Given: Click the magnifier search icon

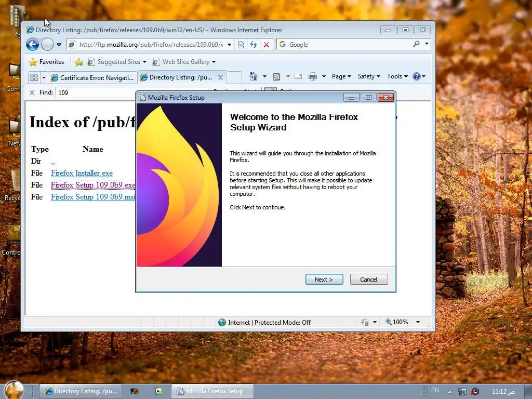Looking at the screenshot, I should coord(416,44).
